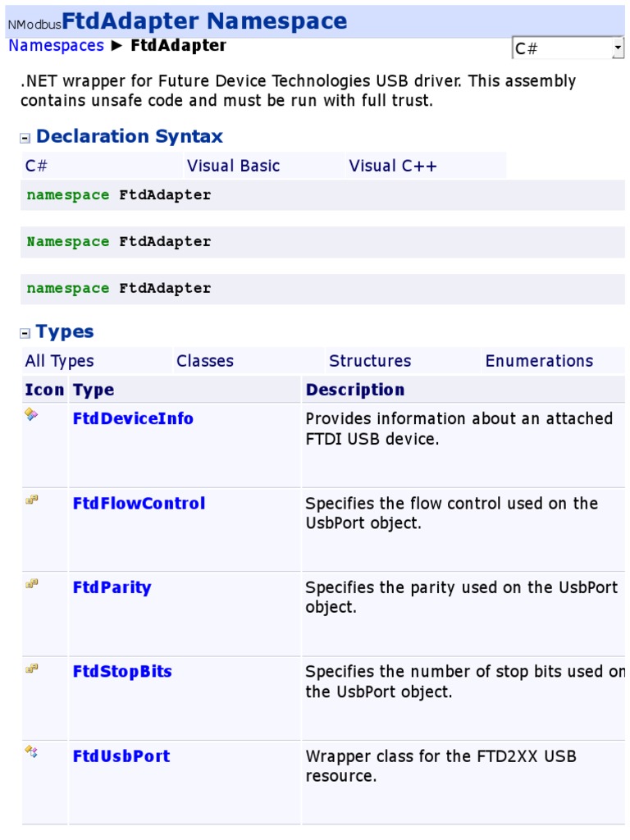Open the FtdDeviceInfo type link
This screenshot has height=840, width=630.
[133, 418]
